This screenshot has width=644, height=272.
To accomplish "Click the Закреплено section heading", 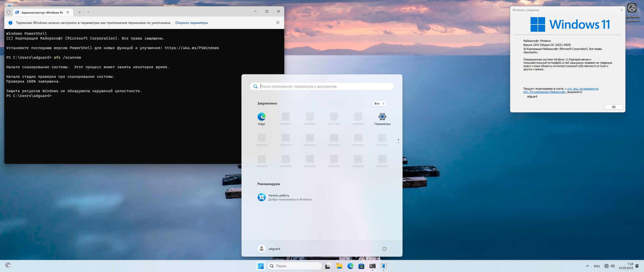I will [267, 104].
